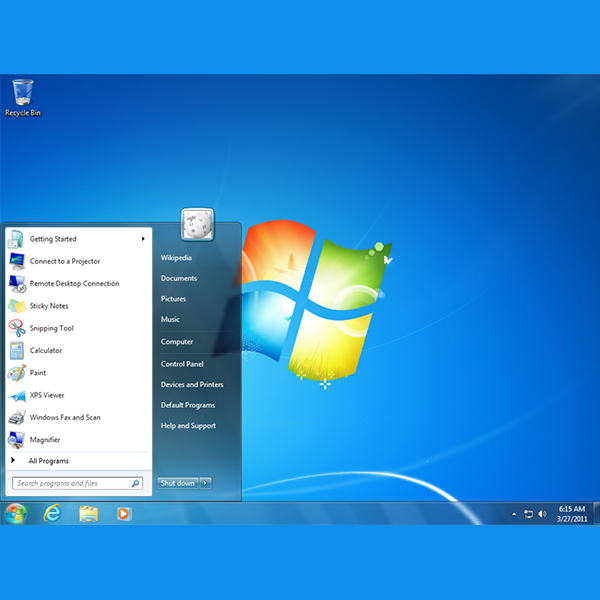Click the Start orb button
Viewport: 600px width, 600px height.
15,514
